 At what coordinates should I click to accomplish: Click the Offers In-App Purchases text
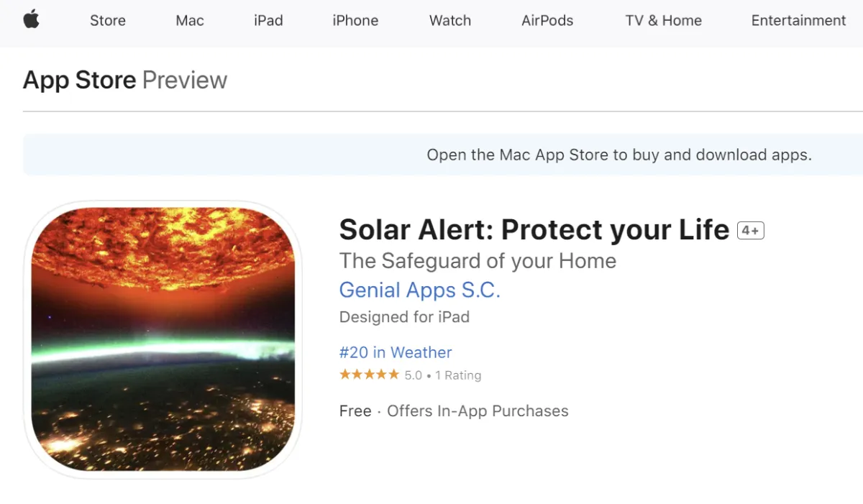coord(478,411)
